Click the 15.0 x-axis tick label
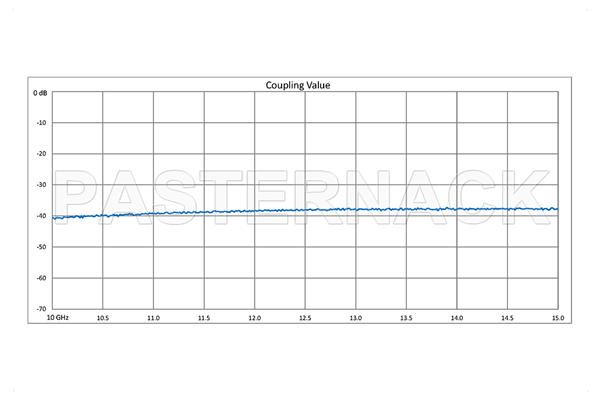Viewport: 600px width, 400px height. [x=557, y=318]
